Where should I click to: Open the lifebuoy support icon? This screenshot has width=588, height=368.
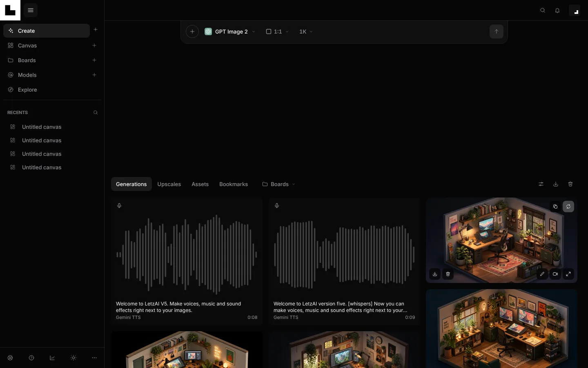tap(10, 358)
